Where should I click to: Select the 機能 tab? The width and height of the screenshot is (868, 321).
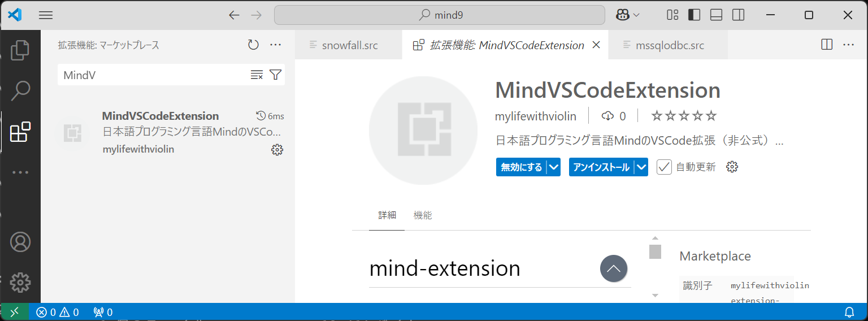point(423,215)
